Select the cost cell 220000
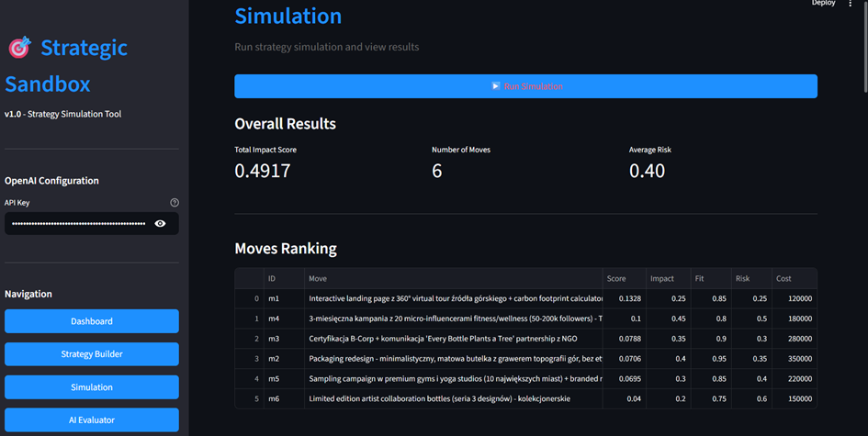Image resolution: width=868 pixels, height=436 pixels. pos(795,378)
